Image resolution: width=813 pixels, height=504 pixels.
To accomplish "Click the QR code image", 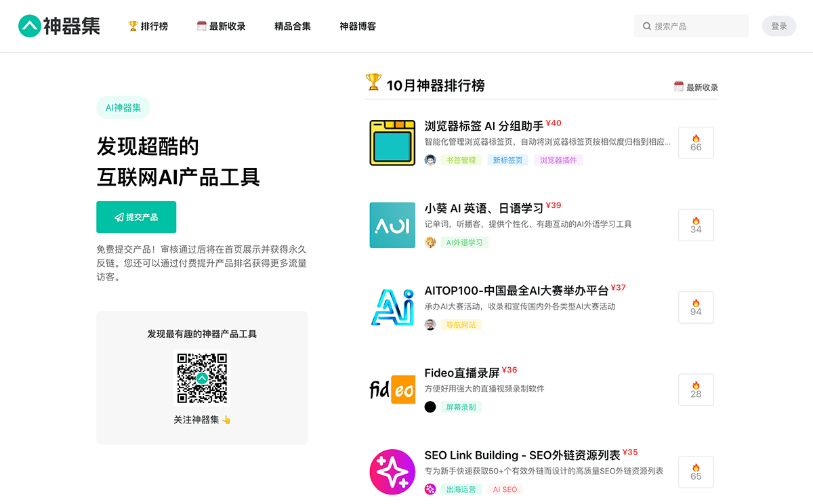I will pyautogui.click(x=202, y=378).
